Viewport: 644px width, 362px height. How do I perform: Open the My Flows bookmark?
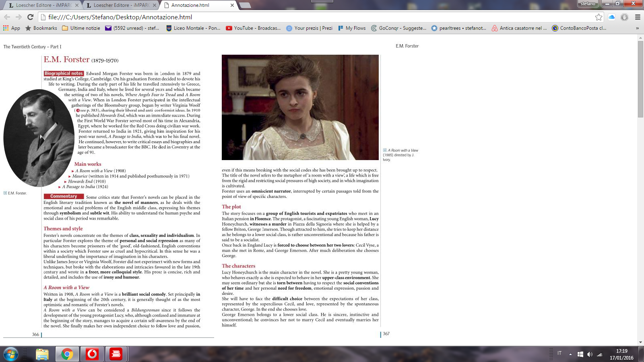(352, 28)
